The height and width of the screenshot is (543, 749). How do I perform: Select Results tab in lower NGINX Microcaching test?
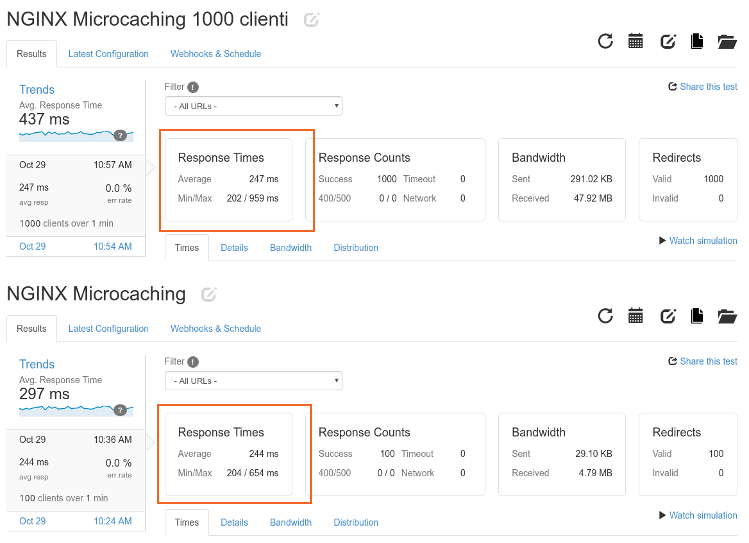coord(32,329)
